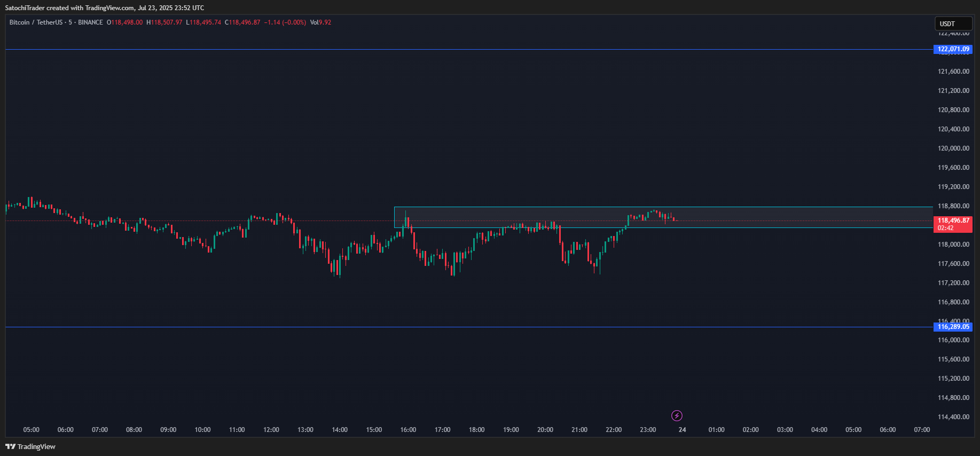980x456 pixels.
Task: Click the red 118,496.87 current price label
Action: [953, 221]
